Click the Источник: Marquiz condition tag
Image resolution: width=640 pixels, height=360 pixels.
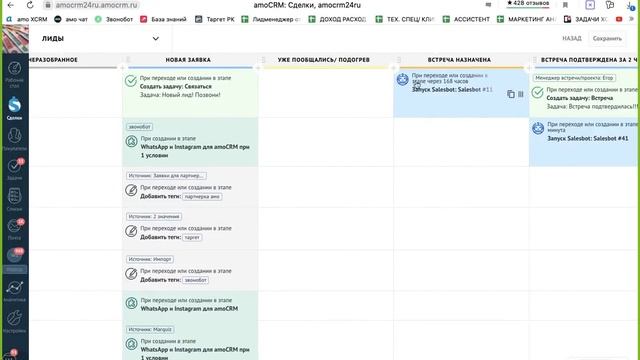coord(150,329)
